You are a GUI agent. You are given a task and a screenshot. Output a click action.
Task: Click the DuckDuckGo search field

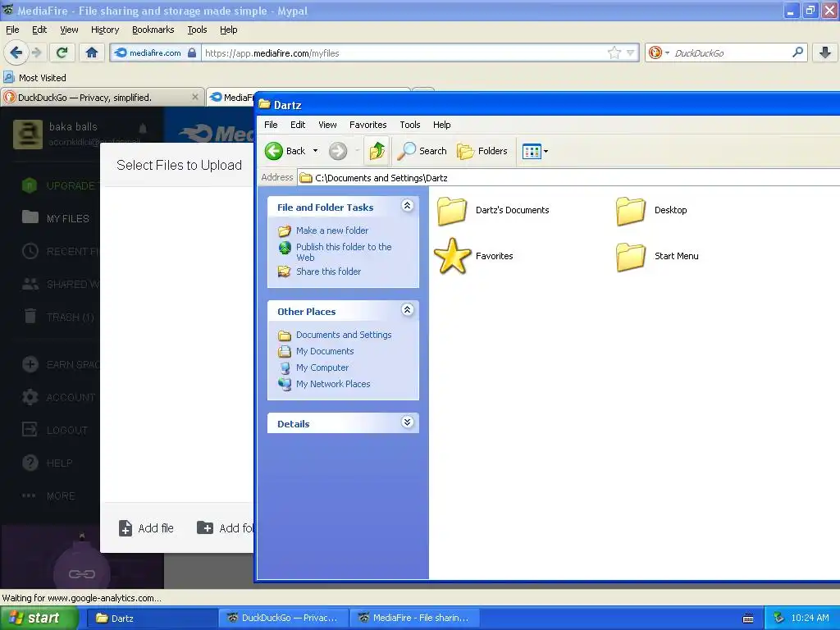tap(731, 53)
